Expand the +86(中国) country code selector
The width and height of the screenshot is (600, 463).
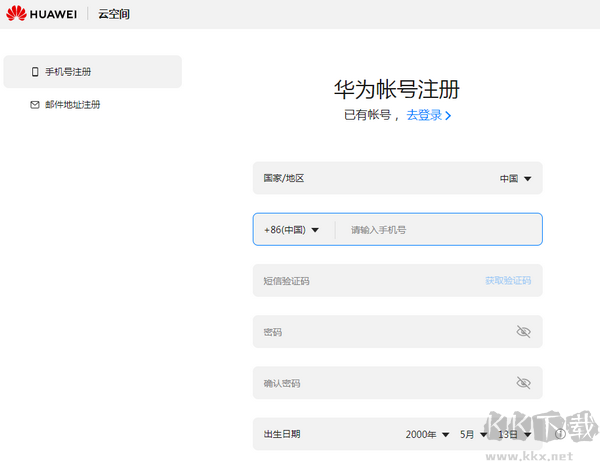coord(291,230)
